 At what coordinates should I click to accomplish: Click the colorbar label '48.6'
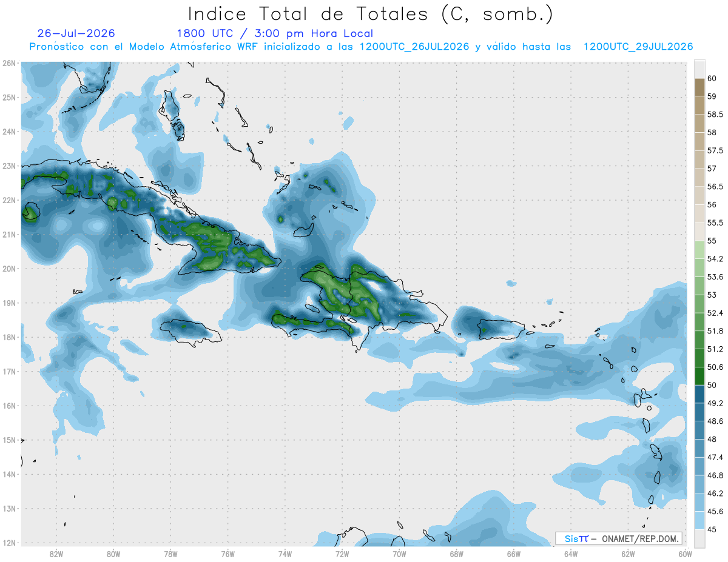pyautogui.click(x=715, y=421)
